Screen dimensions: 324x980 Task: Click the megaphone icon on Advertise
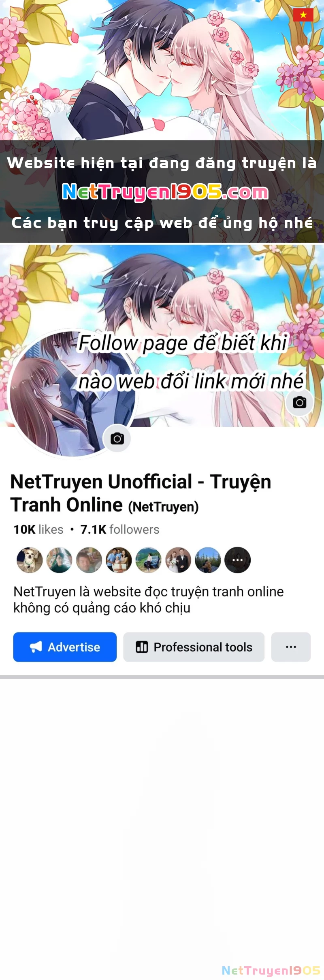coord(36,647)
